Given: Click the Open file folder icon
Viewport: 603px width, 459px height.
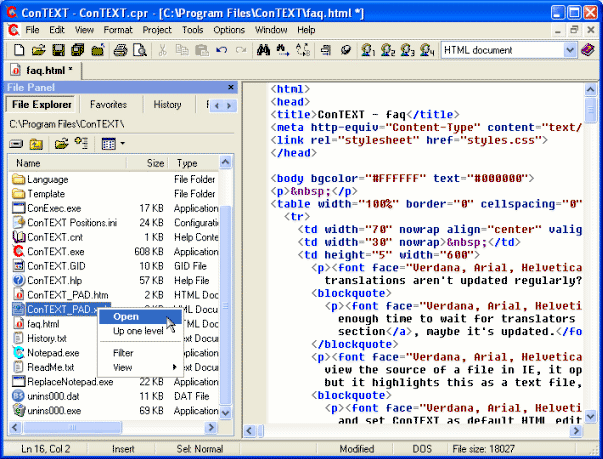Looking at the screenshot, I should (38, 50).
